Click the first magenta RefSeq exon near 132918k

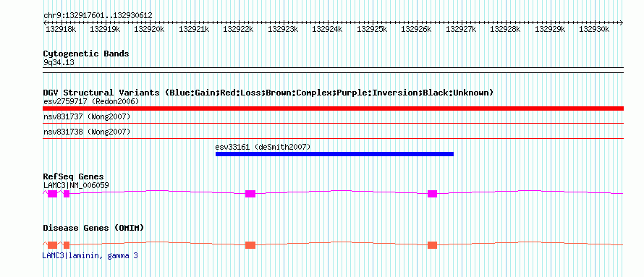pos(53,194)
